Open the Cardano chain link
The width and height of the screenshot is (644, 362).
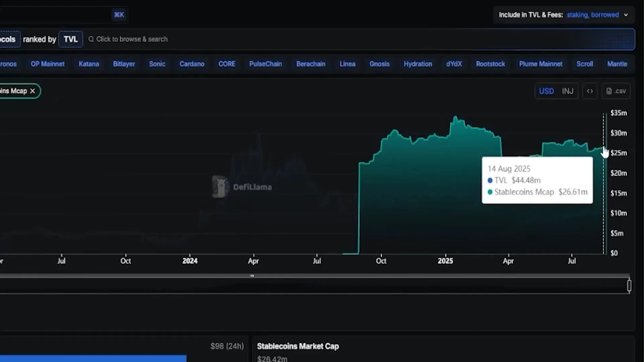(192, 64)
